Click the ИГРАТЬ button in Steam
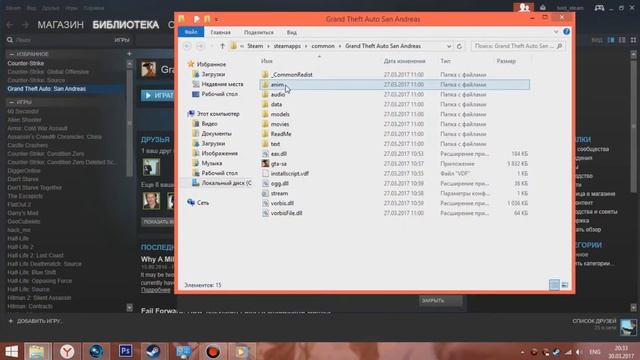 click(x=158, y=95)
